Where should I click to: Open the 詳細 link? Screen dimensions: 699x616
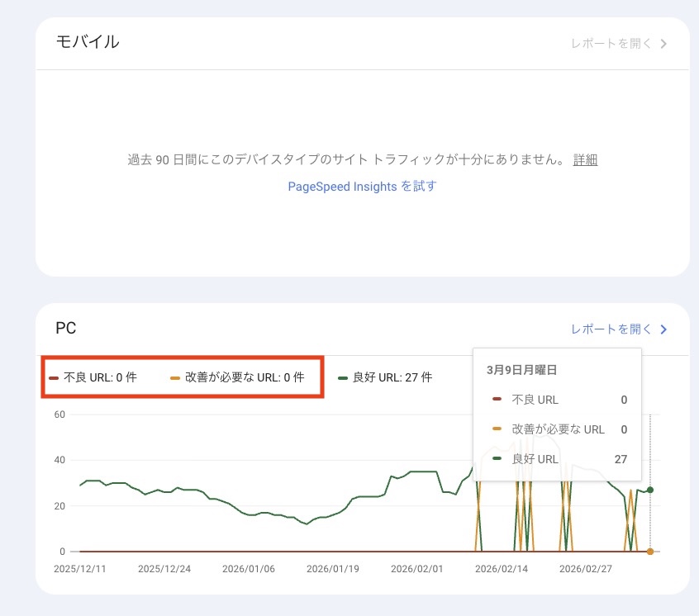coord(585,159)
